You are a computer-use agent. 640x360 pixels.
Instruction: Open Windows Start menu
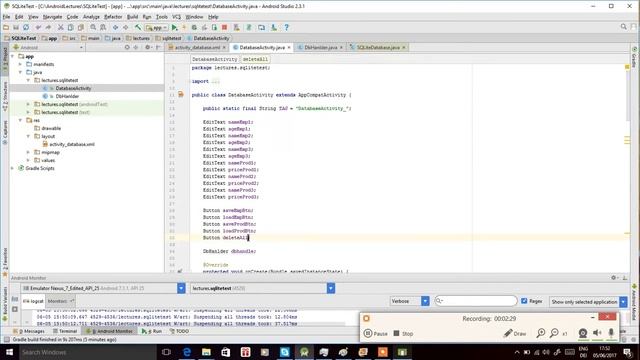9,352
